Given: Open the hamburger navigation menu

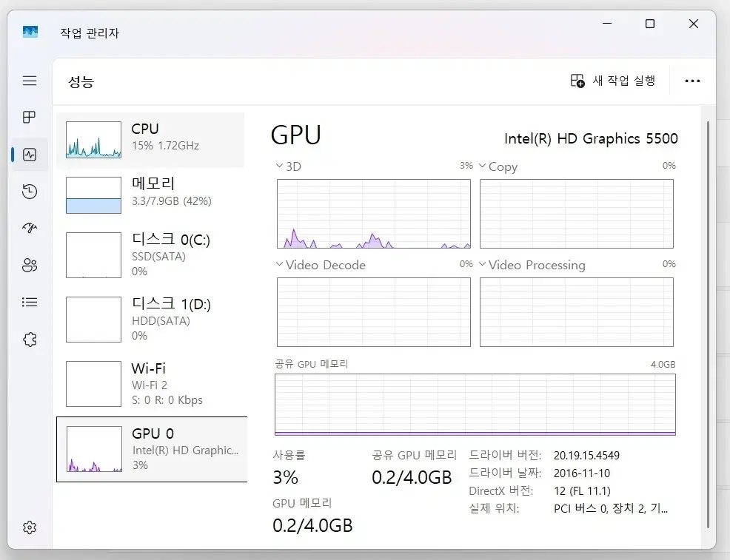Looking at the screenshot, I should click(30, 81).
